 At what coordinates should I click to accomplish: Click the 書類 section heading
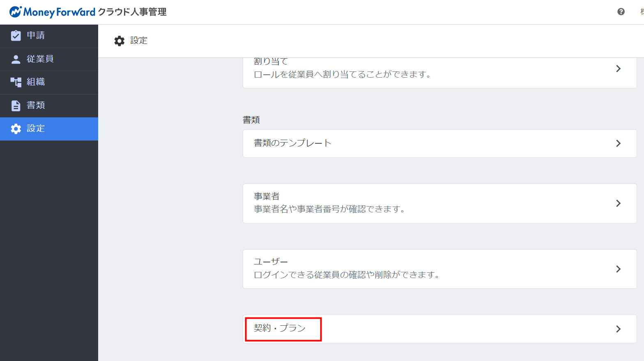click(x=251, y=120)
